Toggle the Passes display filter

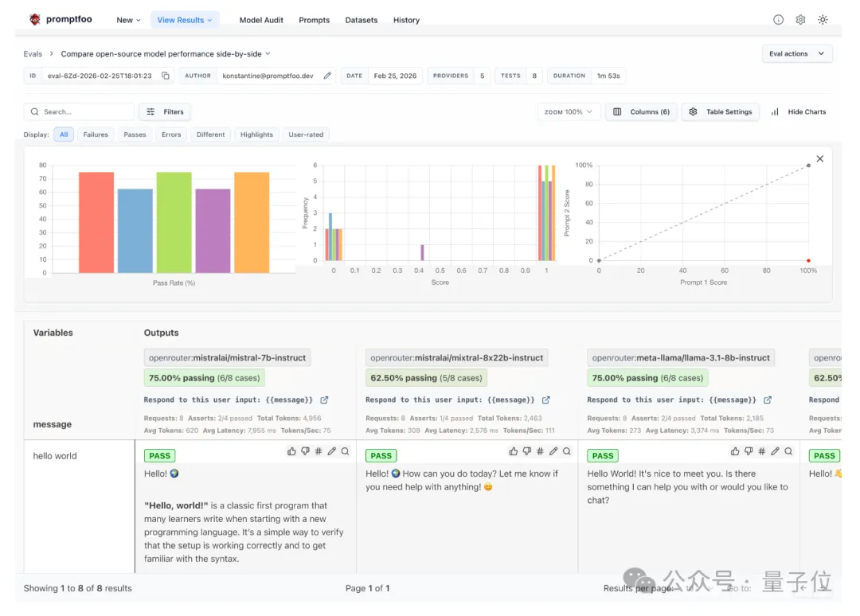point(135,135)
